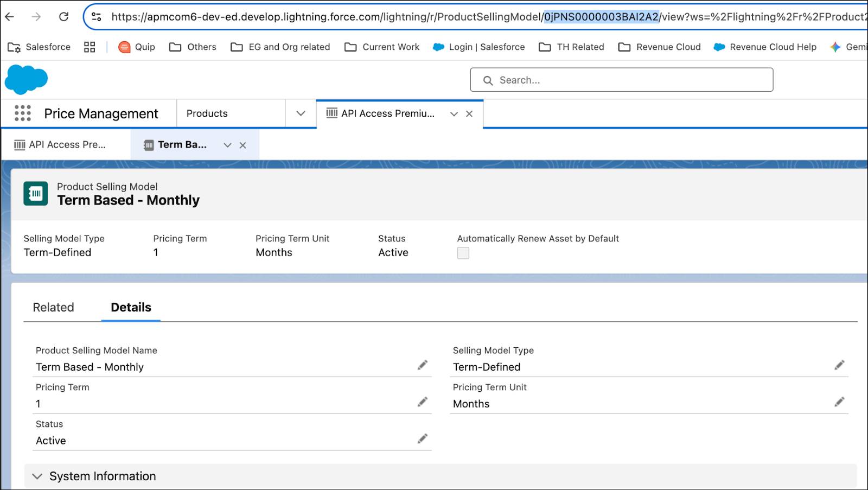Open Current Work bookmark folder
This screenshot has width=868, height=490.
tap(382, 47)
